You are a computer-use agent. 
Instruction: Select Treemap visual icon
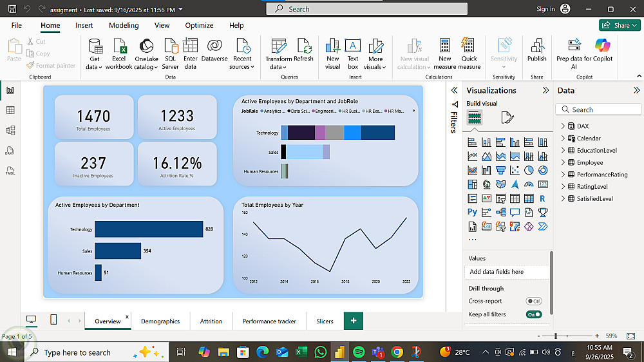472,184
